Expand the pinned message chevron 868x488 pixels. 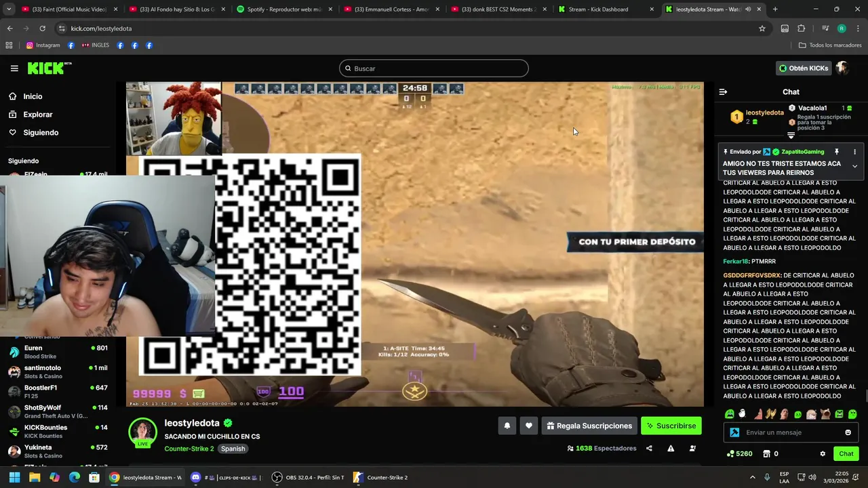(x=854, y=166)
